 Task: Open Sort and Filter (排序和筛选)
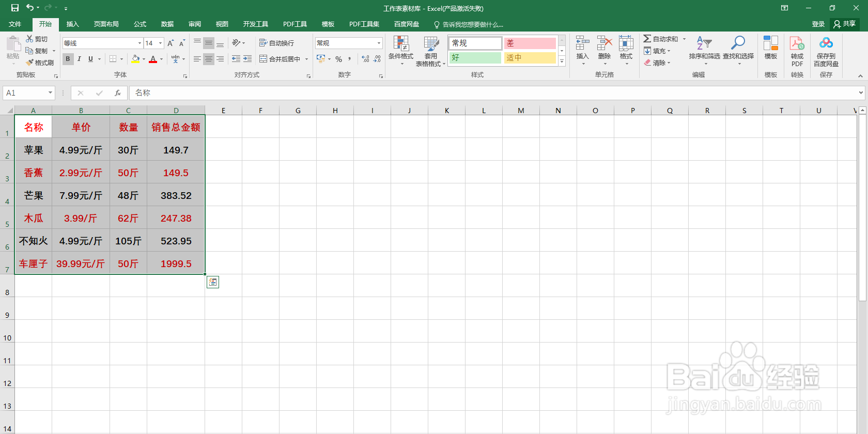tap(704, 50)
